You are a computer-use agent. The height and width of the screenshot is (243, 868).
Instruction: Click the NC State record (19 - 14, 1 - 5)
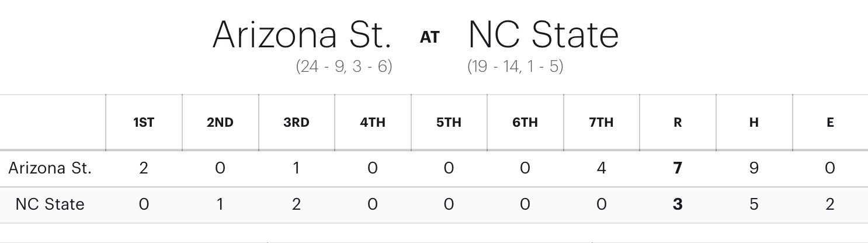pyautogui.click(x=515, y=66)
